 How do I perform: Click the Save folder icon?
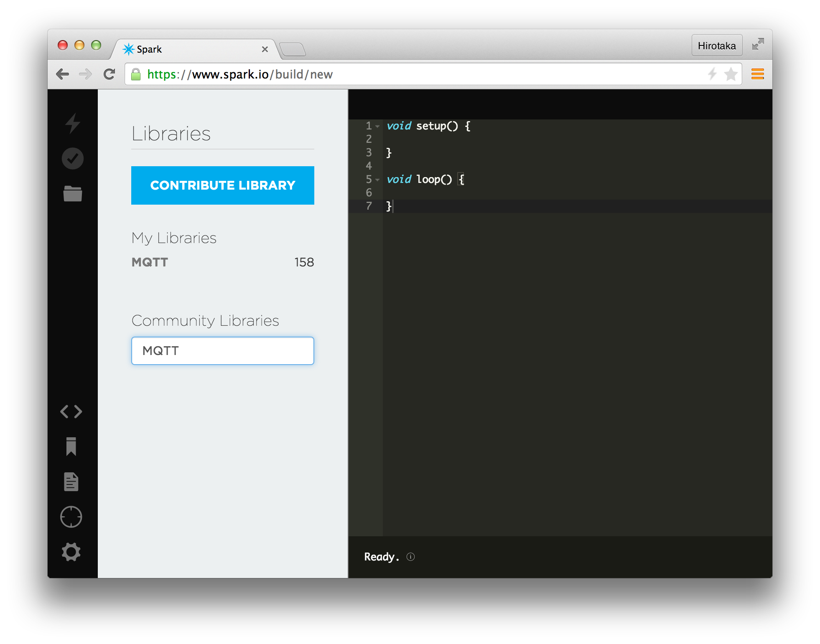(73, 194)
